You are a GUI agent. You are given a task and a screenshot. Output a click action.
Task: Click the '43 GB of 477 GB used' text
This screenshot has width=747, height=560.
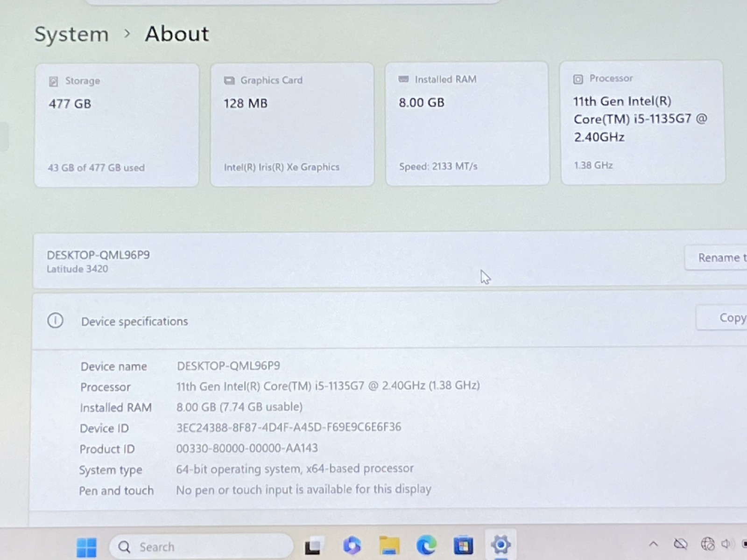coord(96,168)
